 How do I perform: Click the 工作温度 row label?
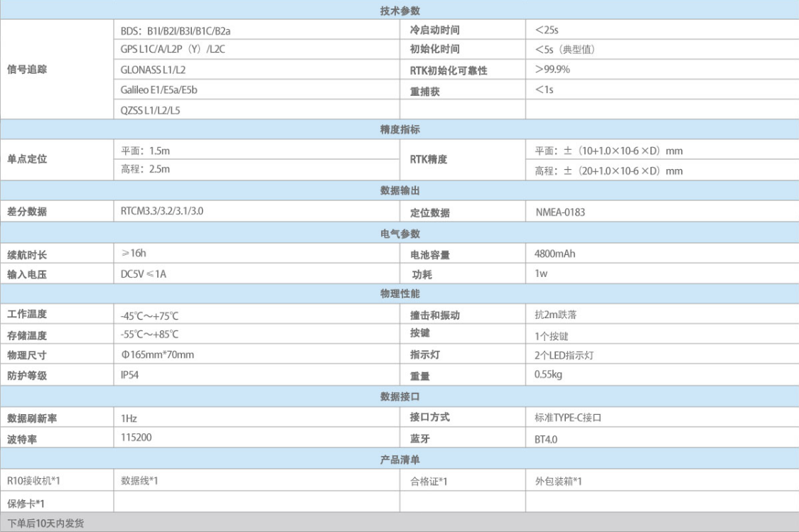click(27, 314)
